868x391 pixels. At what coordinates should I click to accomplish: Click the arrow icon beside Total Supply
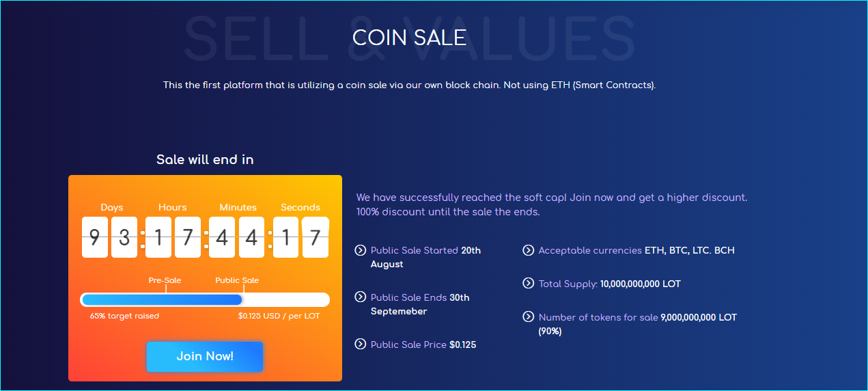tap(528, 283)
